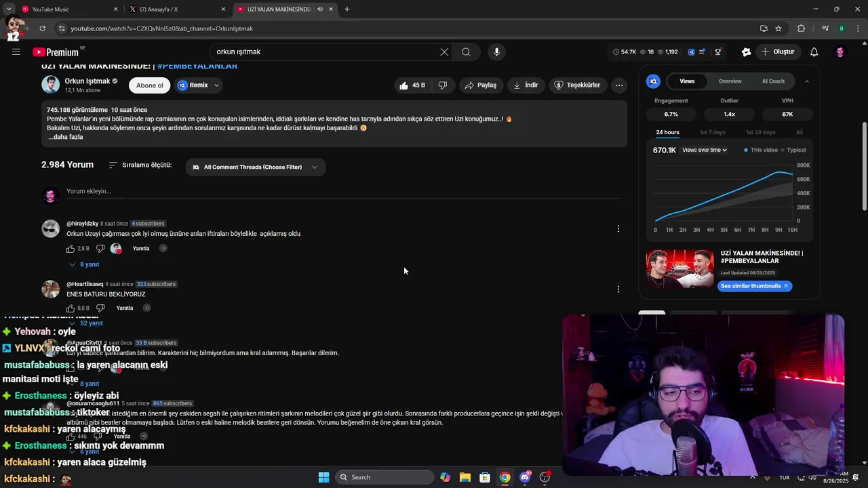Toggle the Typical chart legend
868x488 pixels.
coord(793,150)
